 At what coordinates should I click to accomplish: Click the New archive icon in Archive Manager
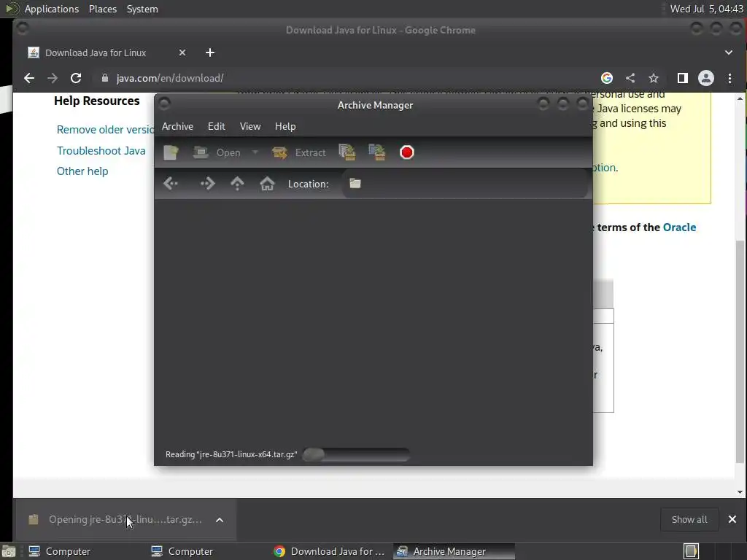171,152
